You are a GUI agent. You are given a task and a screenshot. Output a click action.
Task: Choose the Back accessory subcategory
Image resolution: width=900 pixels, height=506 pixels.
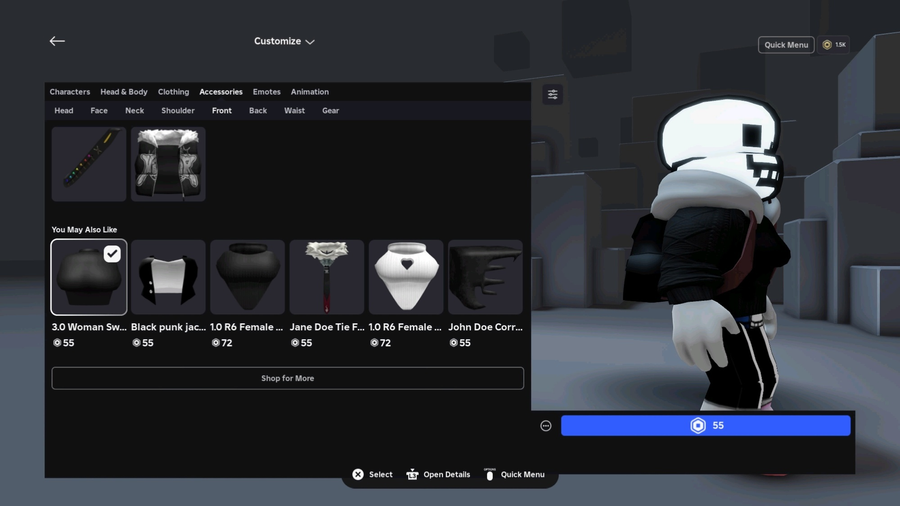click(258, 111)
